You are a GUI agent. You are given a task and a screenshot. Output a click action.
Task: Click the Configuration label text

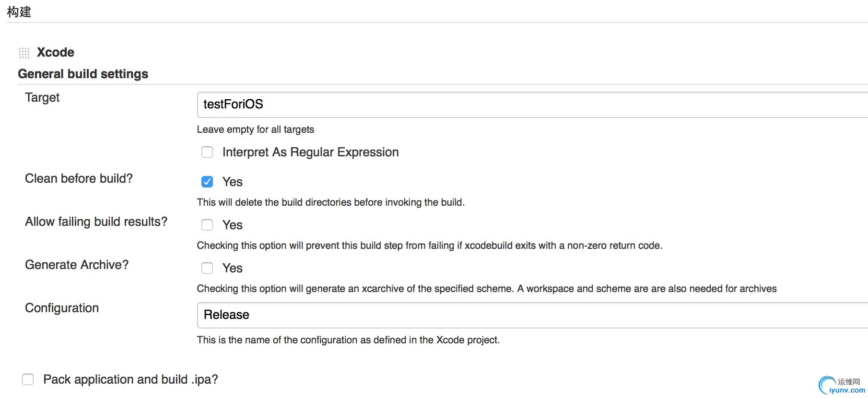62,308
